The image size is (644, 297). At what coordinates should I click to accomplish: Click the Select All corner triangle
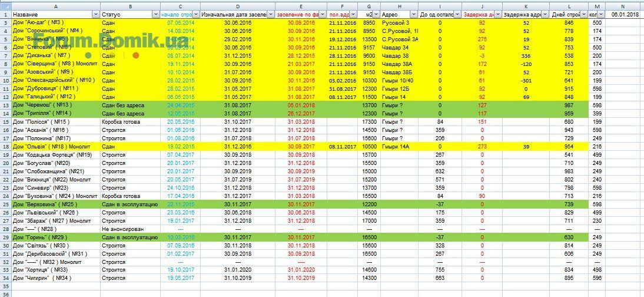[5, 5]
